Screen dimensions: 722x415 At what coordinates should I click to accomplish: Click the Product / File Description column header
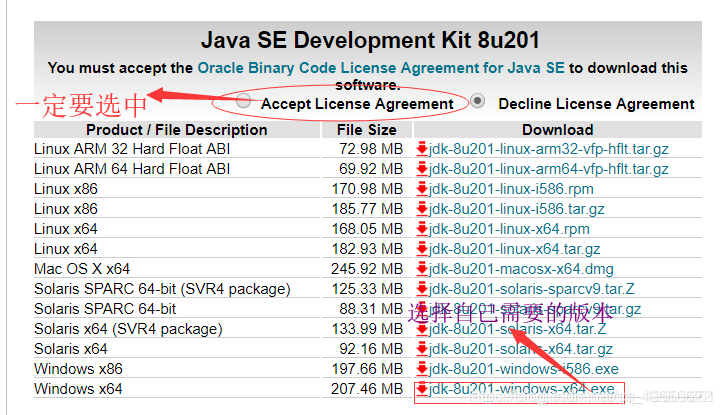point(177,130)
